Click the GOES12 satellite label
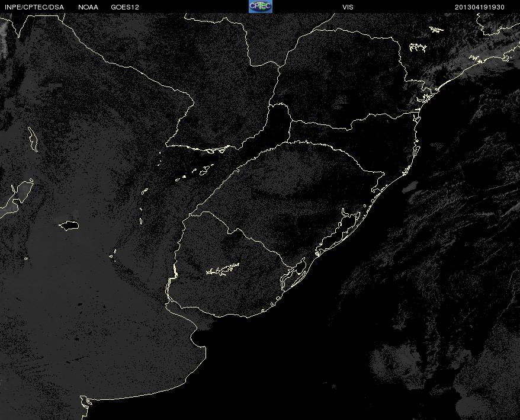520x420 pixels. (125, 7)
